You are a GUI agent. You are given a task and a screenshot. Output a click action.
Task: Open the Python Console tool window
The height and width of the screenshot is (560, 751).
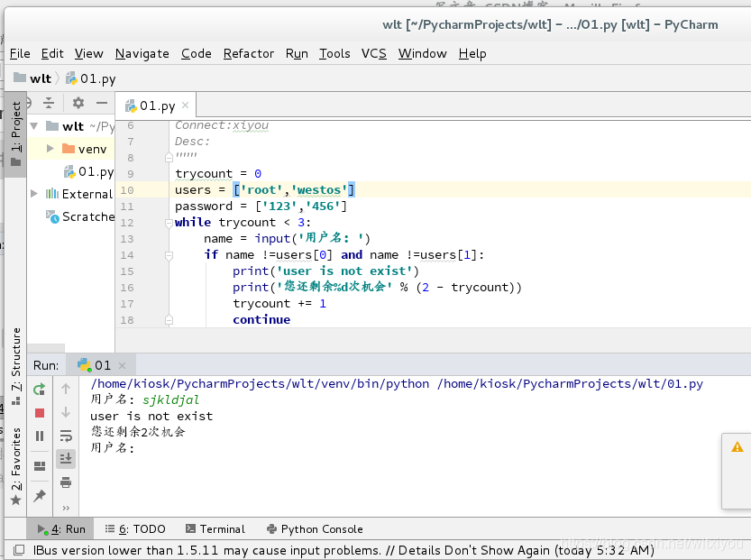tap(316, 529)
